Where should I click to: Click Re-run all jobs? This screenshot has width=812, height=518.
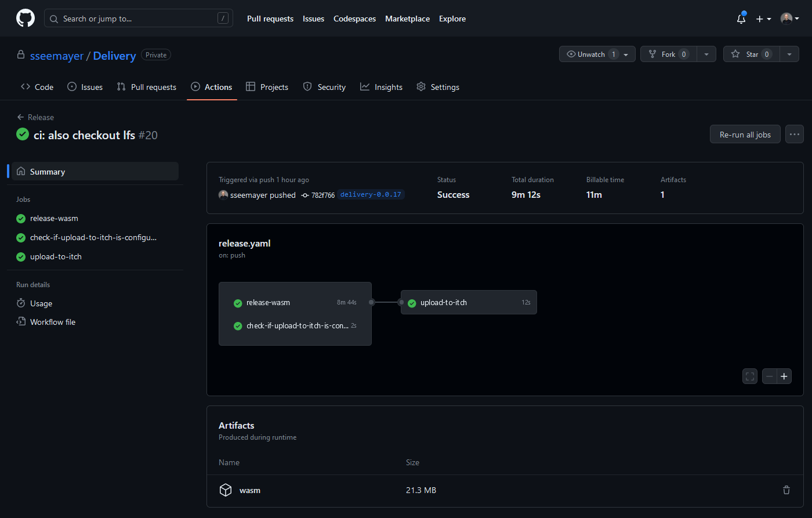click(745, 134)
